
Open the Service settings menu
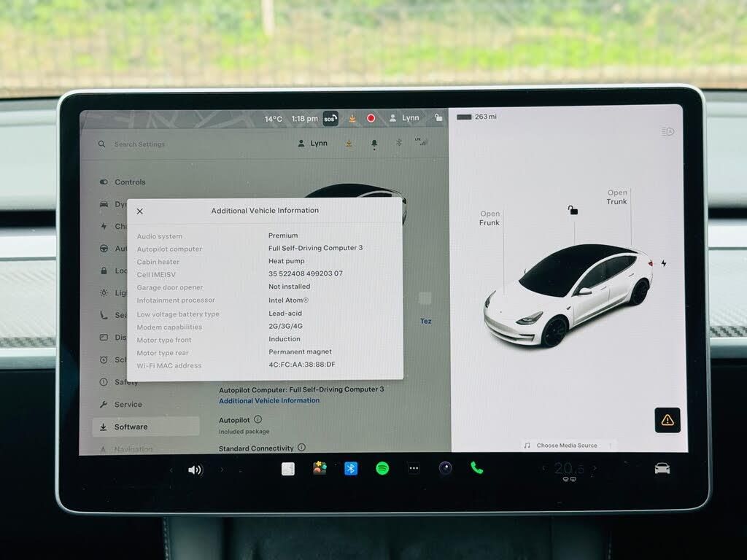(121, 404)
